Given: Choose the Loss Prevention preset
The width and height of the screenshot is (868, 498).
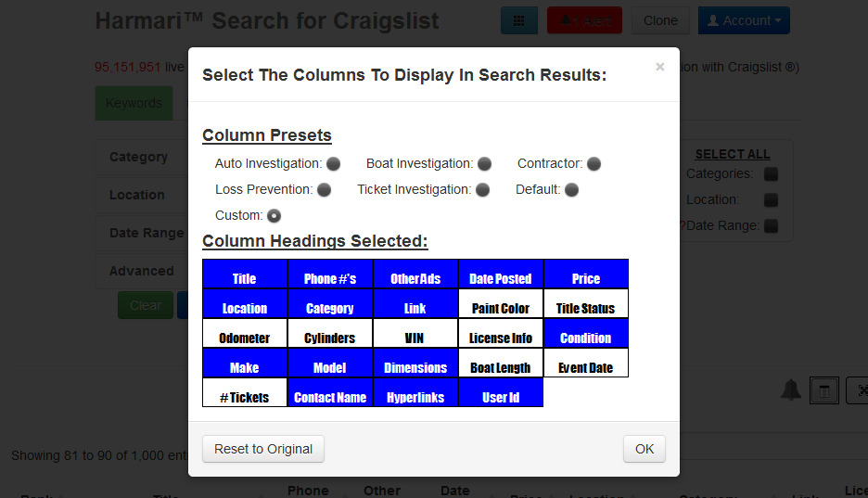Looking at the screenshot, I should 325,190.
